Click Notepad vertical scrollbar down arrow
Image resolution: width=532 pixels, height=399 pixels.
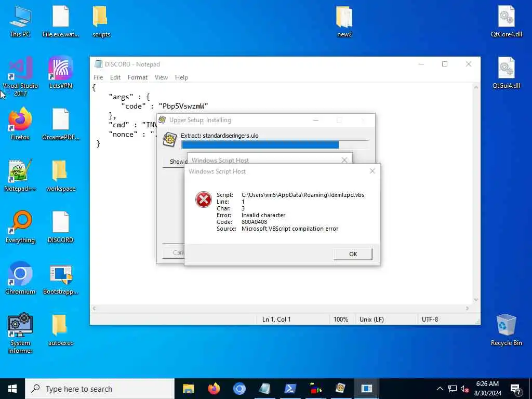[x=476, y=300]
